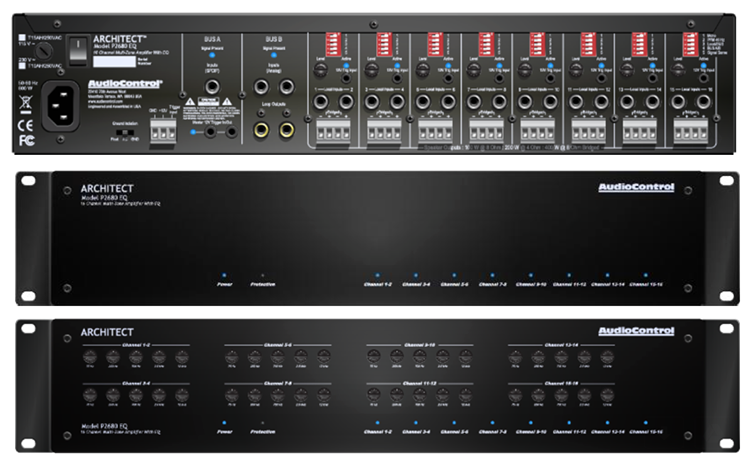The image size is (750, 464).
Task: Click the ARCHITECT title on rear panel
Action: [120, 39]
